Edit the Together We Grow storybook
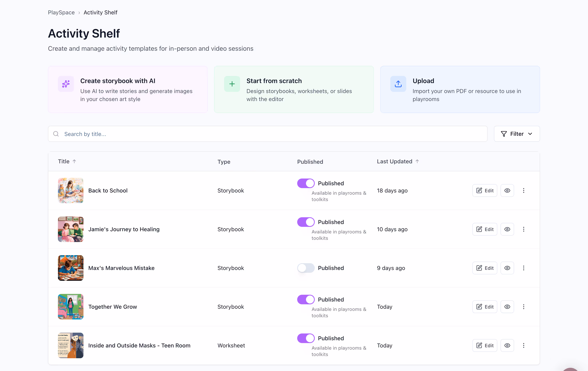 coord(485,307)
